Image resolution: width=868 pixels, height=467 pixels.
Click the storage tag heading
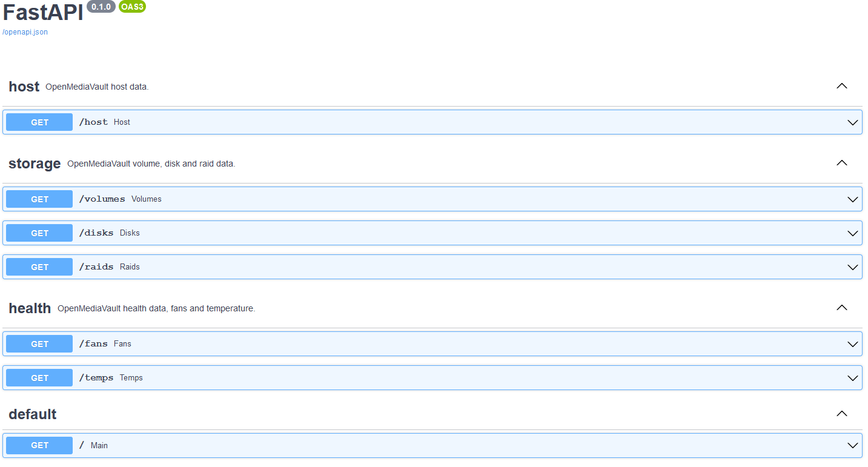pos(35,164)
